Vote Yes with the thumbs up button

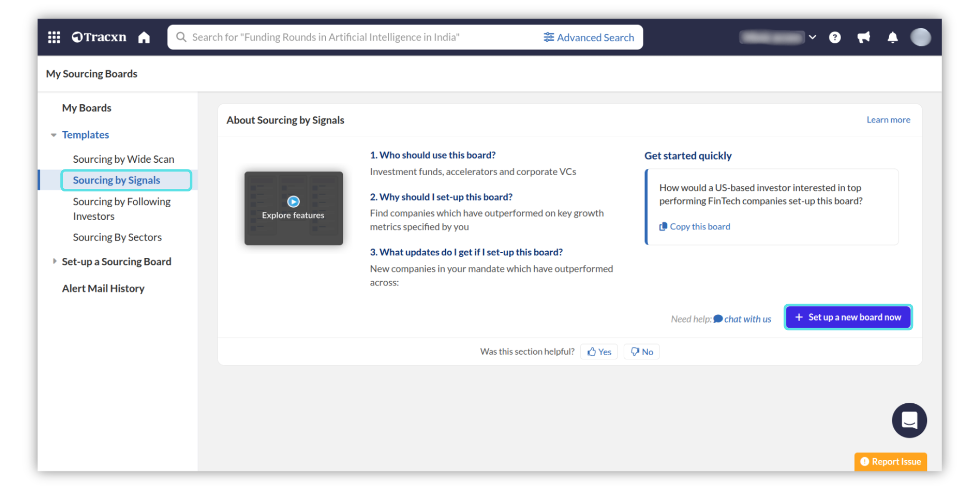click(x=599, y=352)
